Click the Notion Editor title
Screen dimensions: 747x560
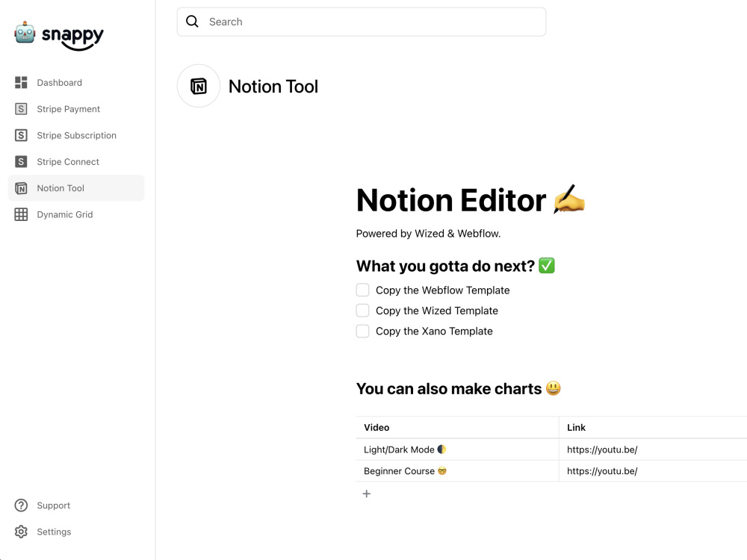point(471,200)
